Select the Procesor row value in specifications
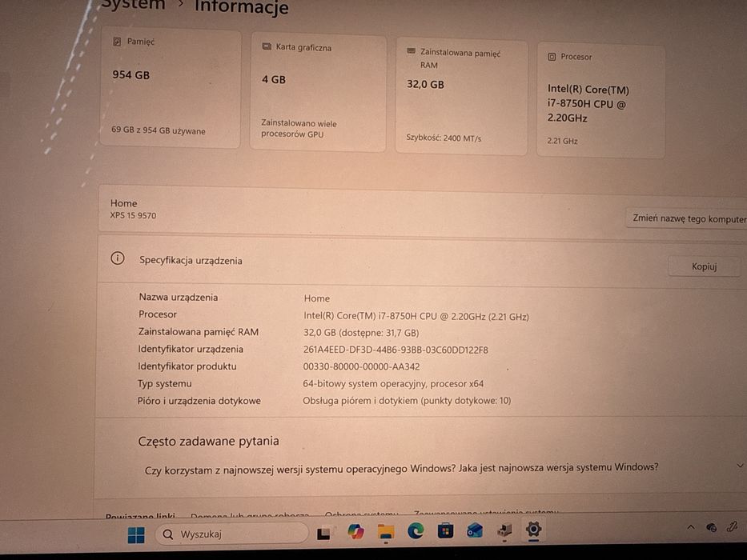The height and width of the screenshot is (560, 747). [x=416, y=316]
